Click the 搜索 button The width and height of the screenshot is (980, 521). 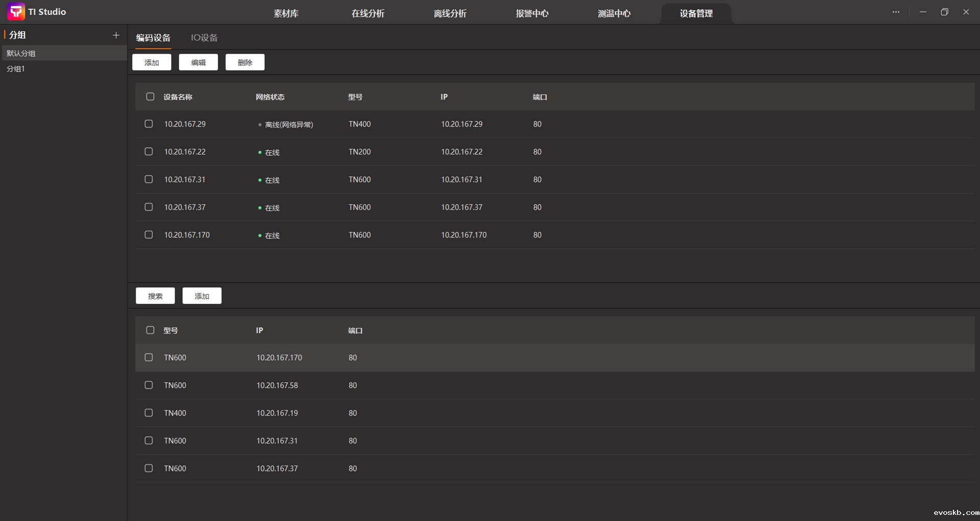155,296
